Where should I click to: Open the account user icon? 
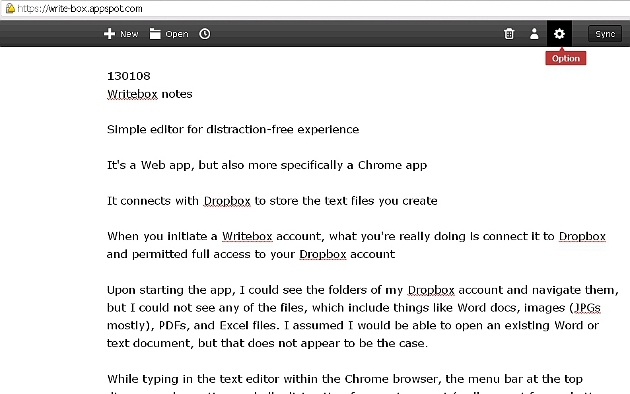point(534,34)
